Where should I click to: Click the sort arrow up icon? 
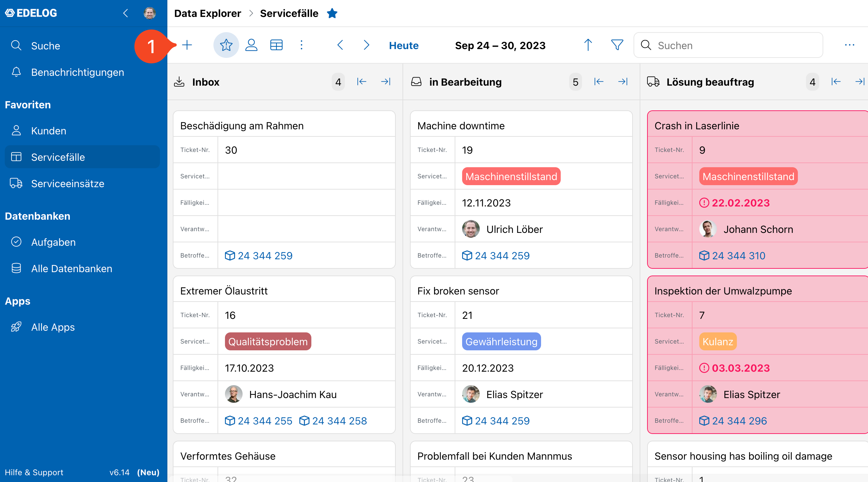click(x=588, y=45)
